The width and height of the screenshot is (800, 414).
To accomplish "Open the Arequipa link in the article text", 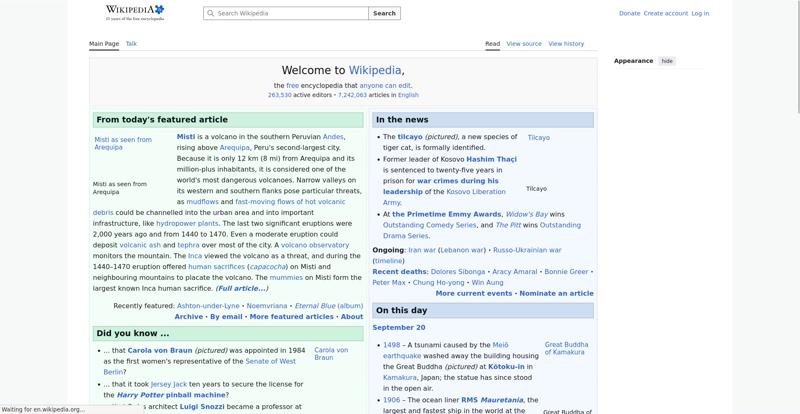I will coord(235,148).
